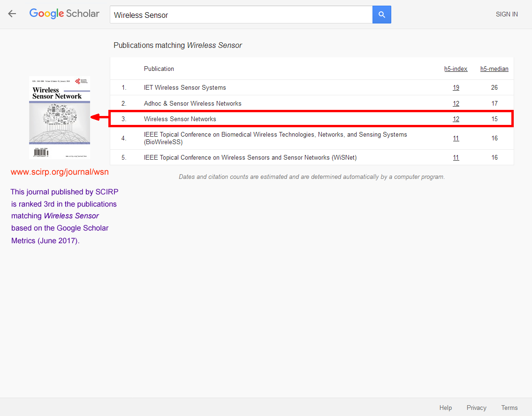The image size is (532, 416).
Task: Open the Help link in the footer
Action: [446, 408]
